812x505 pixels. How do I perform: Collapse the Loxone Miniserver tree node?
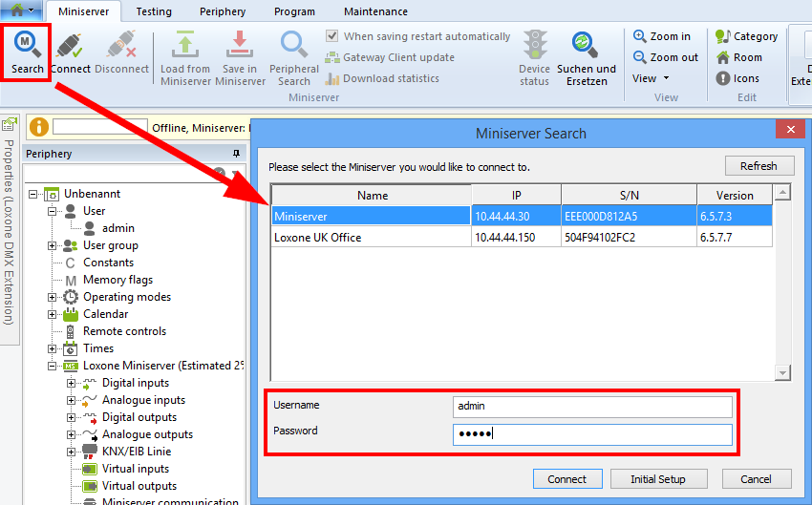click(x=53, y=366)
